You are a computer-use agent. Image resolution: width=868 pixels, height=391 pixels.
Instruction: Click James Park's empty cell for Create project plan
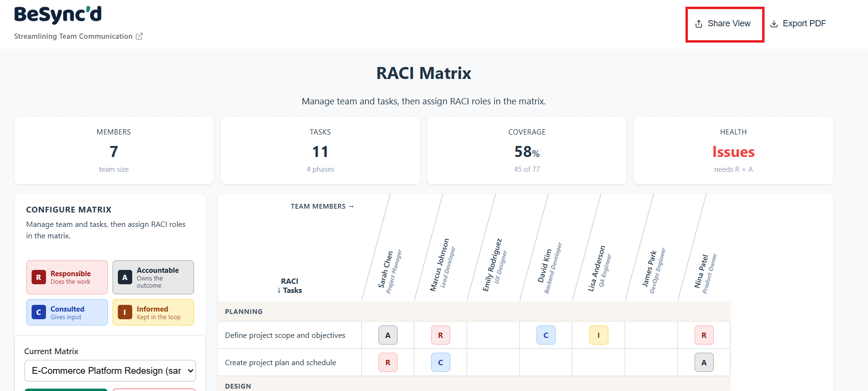(x=651, y=363)
